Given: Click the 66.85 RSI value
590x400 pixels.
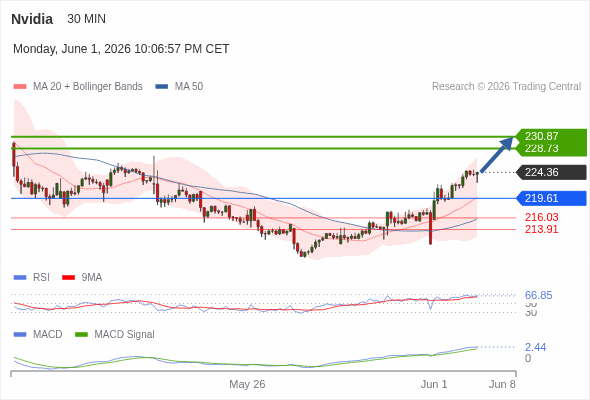Looking at the screenshot, I should (539, 295).
